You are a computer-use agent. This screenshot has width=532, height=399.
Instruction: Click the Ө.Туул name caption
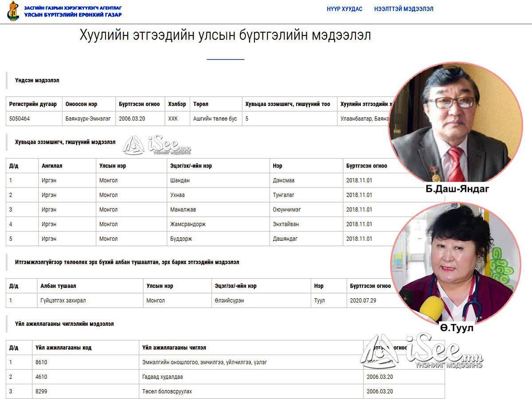coord(457,328)
